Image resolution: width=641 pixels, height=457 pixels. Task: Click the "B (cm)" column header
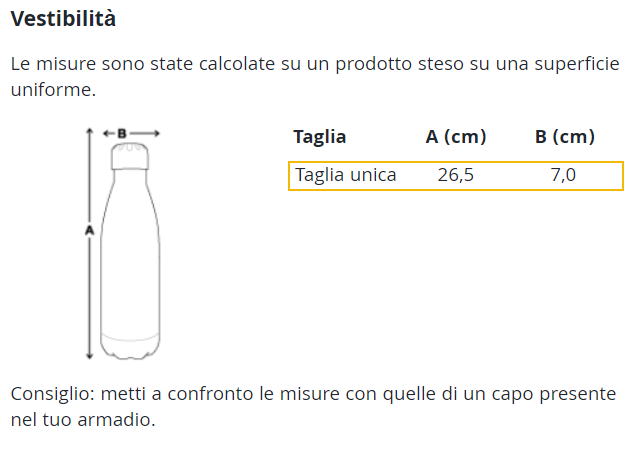coord(565,137)
